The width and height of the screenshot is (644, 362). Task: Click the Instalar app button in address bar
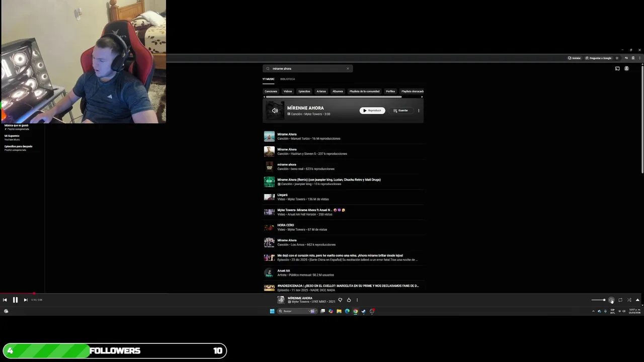click(574, 58)
